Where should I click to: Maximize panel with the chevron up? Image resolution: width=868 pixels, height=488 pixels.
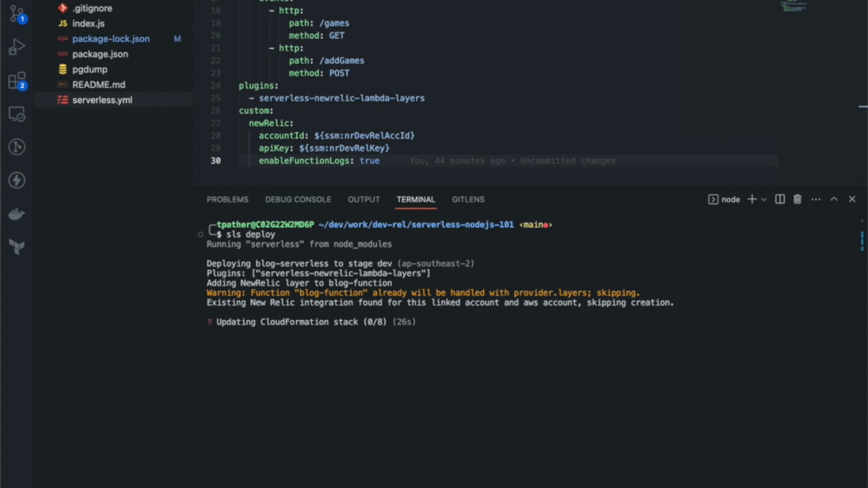(834, 199)
